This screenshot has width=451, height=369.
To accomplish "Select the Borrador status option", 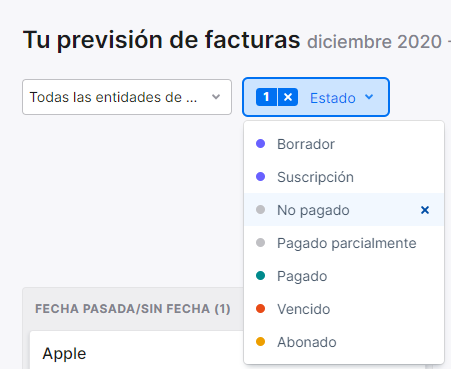I will [344, 144].
